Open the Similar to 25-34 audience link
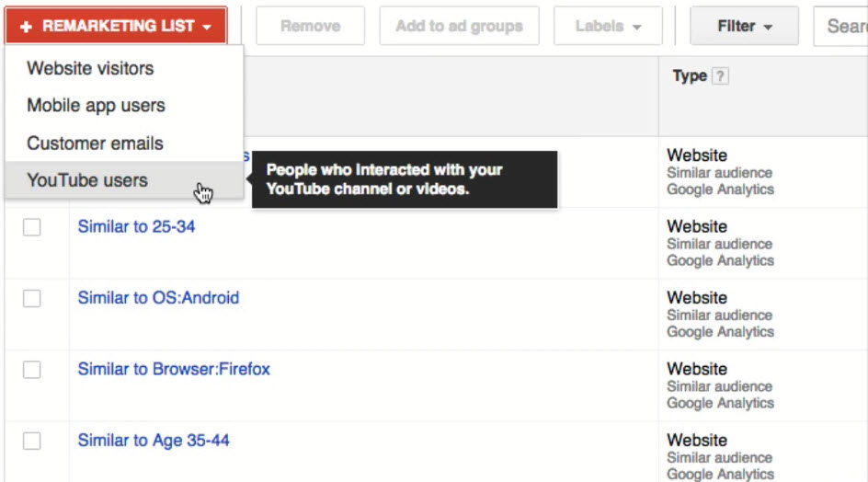The image size is (868, 482). [x=136, y=226]
